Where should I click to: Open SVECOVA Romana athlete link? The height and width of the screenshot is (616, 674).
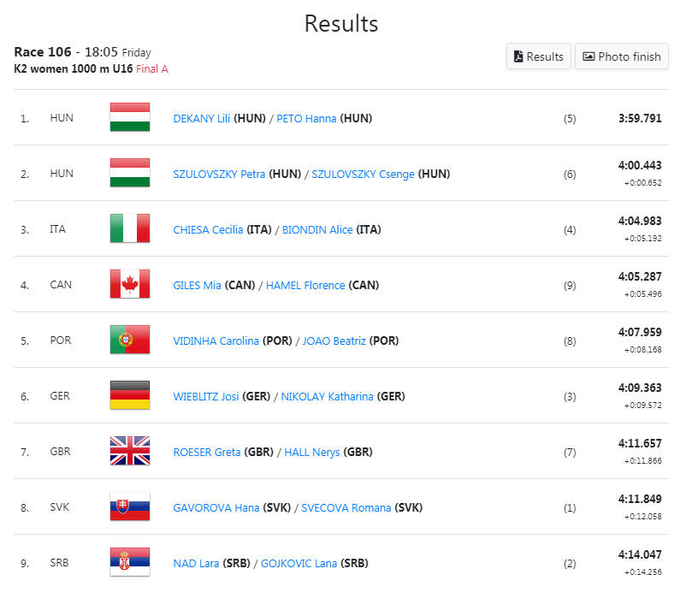pos(346,507)
